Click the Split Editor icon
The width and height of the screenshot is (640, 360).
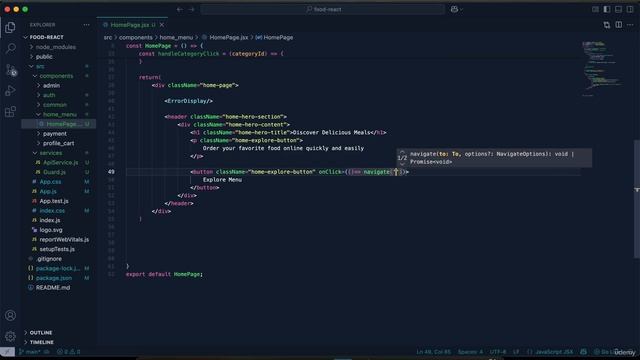click(618, 25)
